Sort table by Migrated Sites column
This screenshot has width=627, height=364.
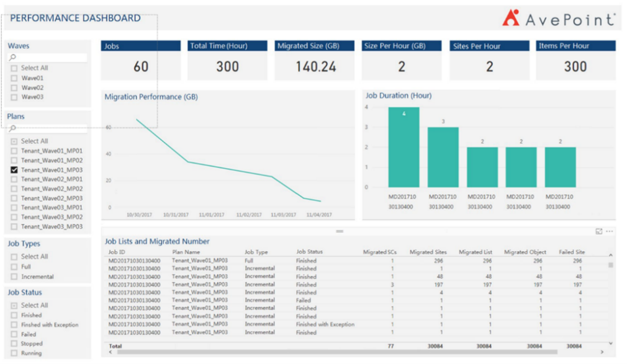(x=428, y=252)
